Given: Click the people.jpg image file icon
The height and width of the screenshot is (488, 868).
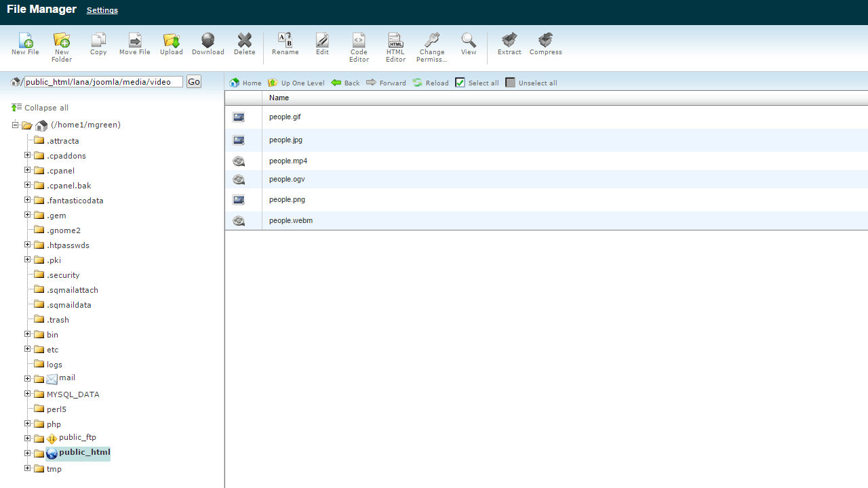Looking at the screenshot, I should pos(239,140).
